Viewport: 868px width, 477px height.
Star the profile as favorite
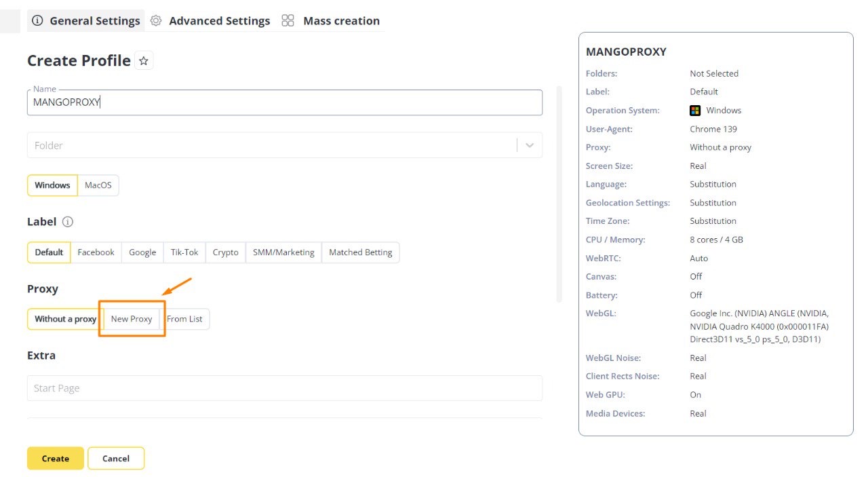point(144,61)
